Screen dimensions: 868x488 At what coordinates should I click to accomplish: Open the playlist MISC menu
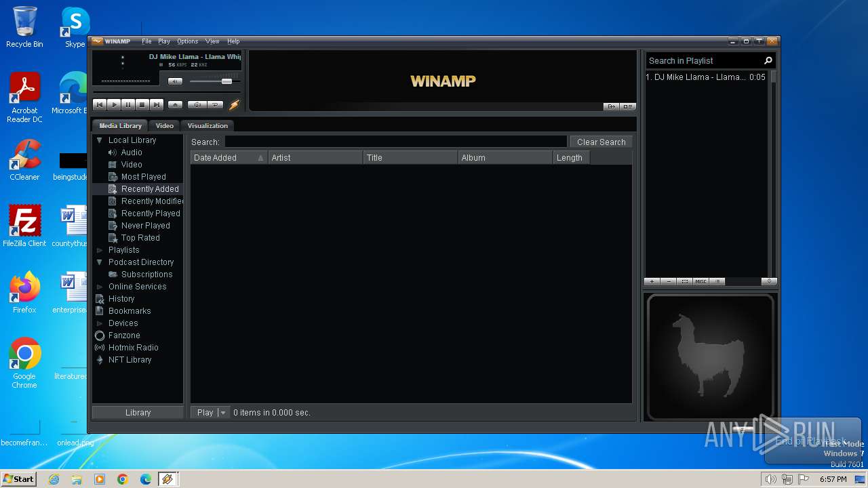click(701, 281)
